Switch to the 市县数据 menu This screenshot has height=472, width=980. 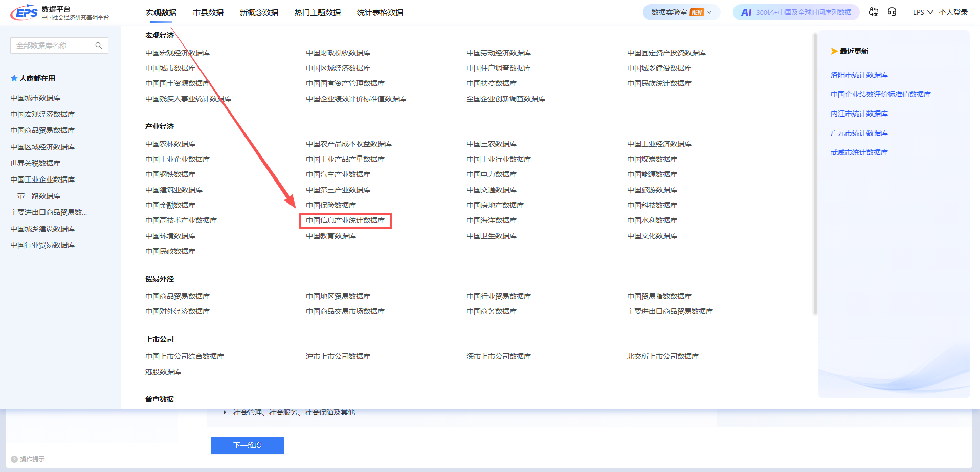tap(208, 12)
